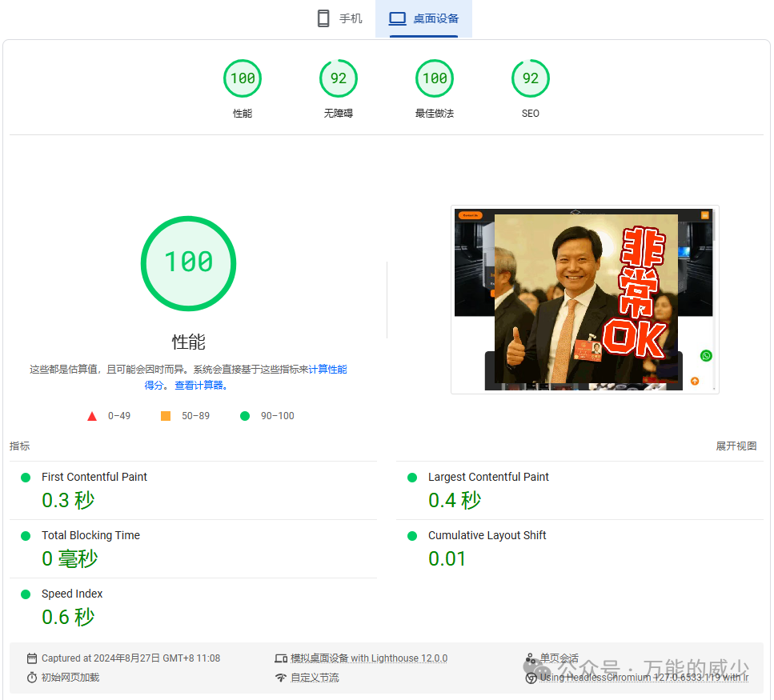This screenshot has height=700, width=774.
Task: Click the laptop icon beside 桌面设备
Action: (397, 18)
